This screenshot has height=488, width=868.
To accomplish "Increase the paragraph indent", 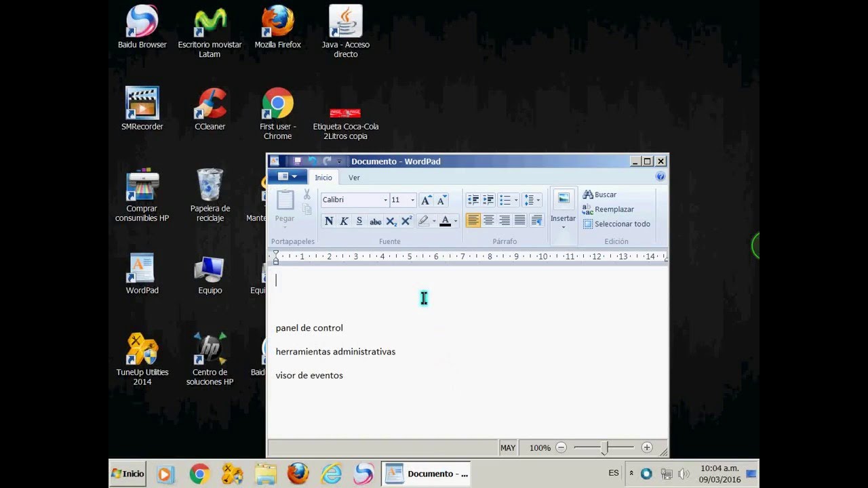I will [488, 200].
